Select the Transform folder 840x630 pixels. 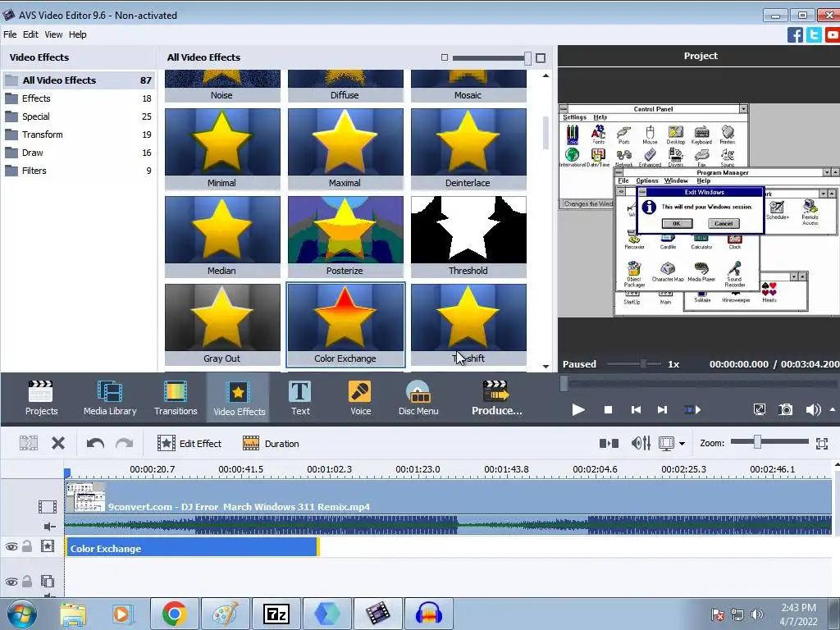pyautogui.click(x=79, y=135)
